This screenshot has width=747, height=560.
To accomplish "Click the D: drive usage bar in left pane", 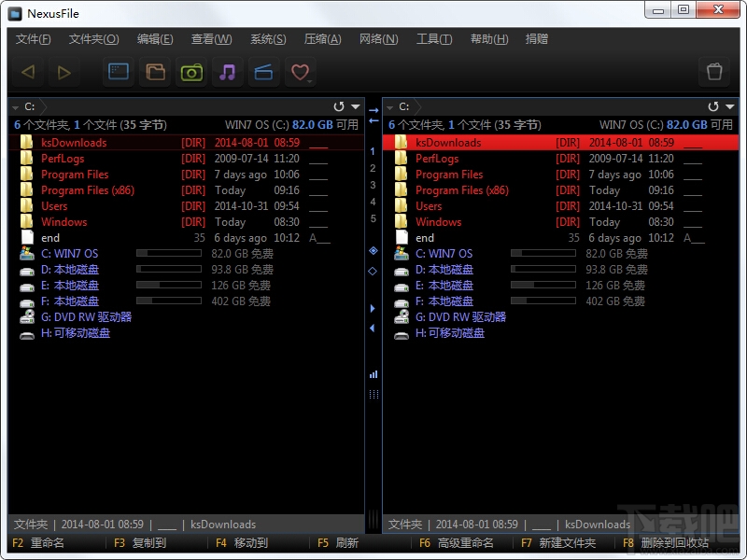I will pyautogui.click(x=169, y=270).
